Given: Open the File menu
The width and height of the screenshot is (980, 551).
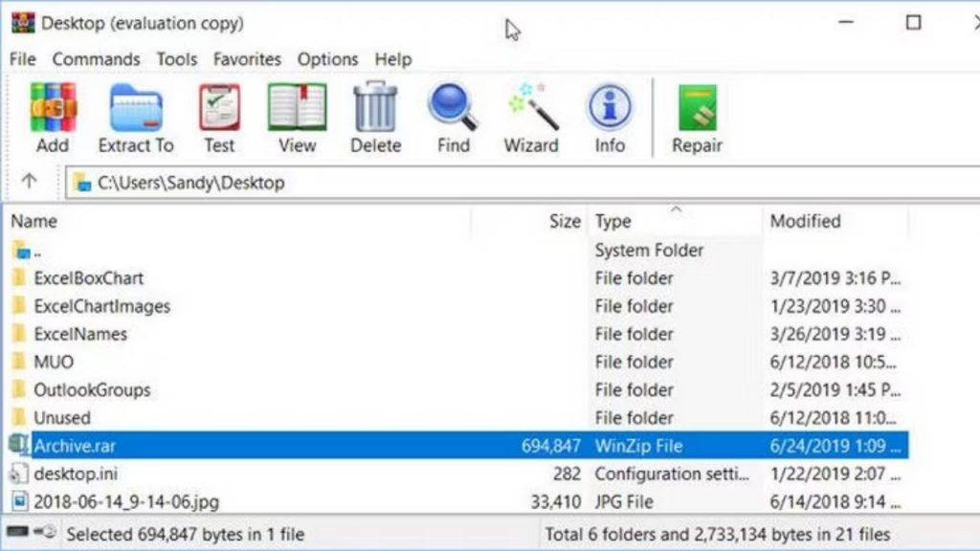Looking at the screenshot, I should tap(22, 59).
